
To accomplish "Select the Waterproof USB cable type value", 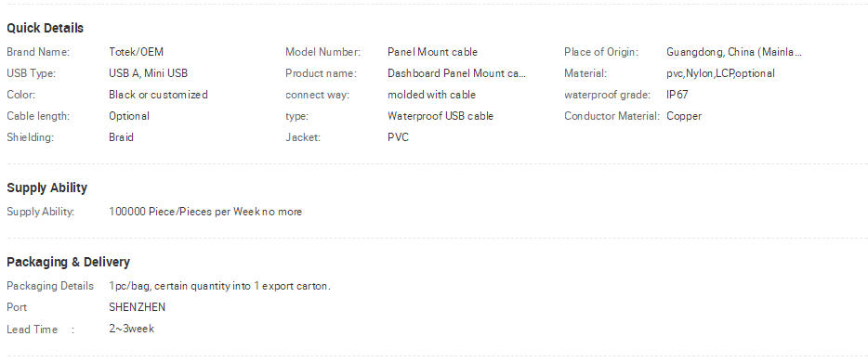I will 441,116.
